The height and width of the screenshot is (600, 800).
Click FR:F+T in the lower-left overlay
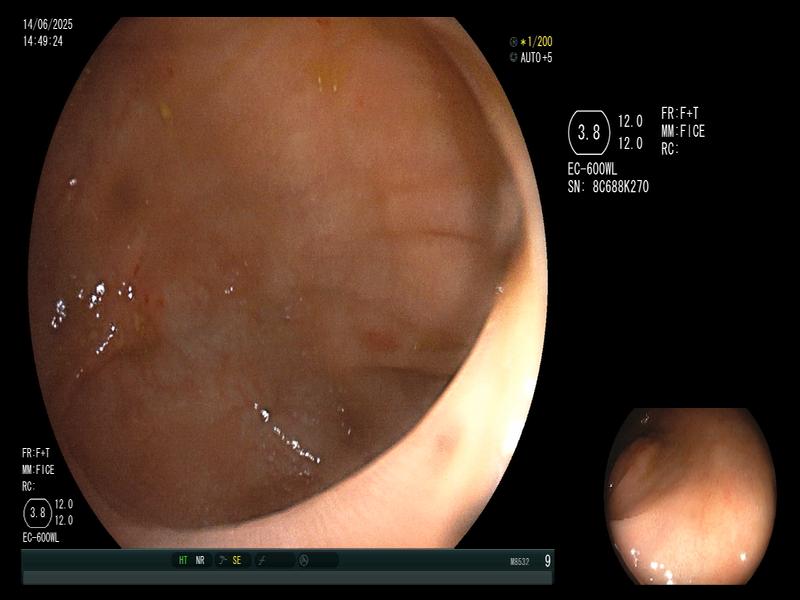coord(36,453)
